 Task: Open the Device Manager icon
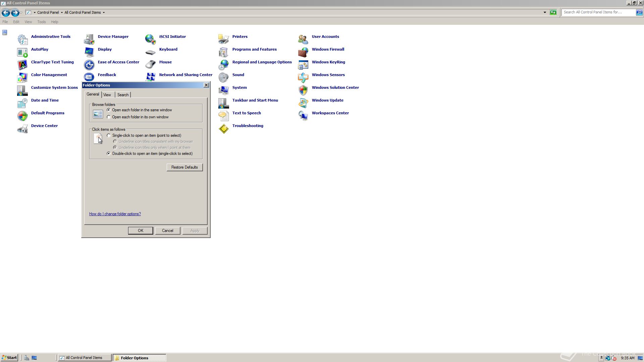pyautogui.click(x=89, y=40)
